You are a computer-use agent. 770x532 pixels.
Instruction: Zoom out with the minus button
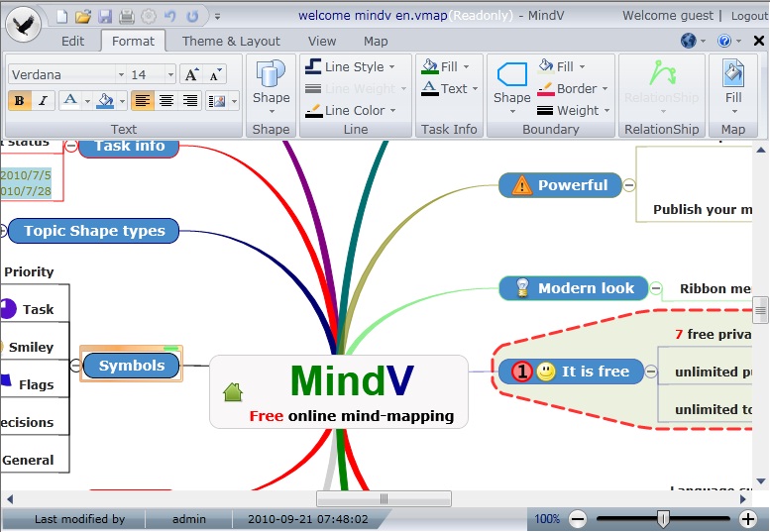coord(578,519)
